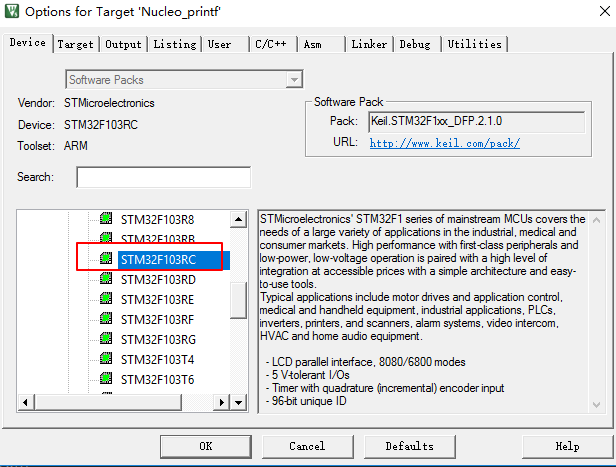Click device list scroll left arrow
This screenshot has width=616, height=467.
pyautogui.click(x=26, y=403)
